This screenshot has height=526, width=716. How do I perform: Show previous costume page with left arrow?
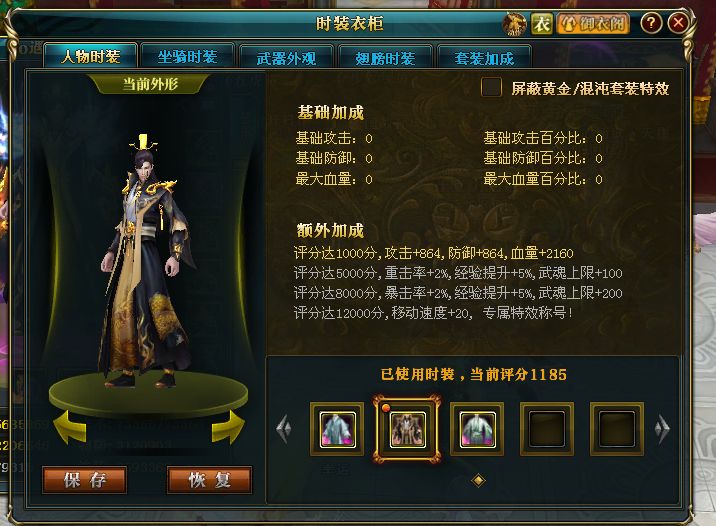coord(284,429)
